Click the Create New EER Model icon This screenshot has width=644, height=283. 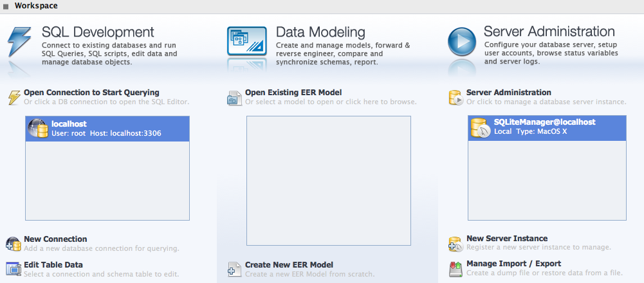click(235, 269)
